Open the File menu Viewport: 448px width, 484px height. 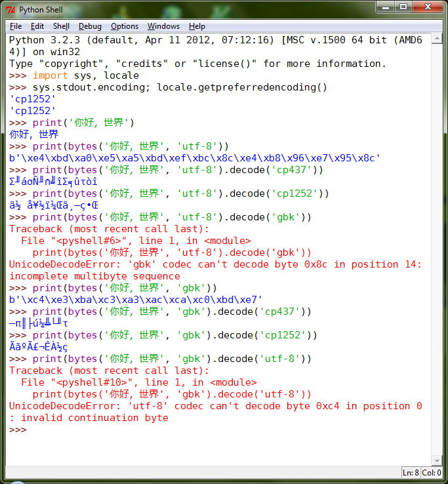pyautogui.click(x=16, y=26)
